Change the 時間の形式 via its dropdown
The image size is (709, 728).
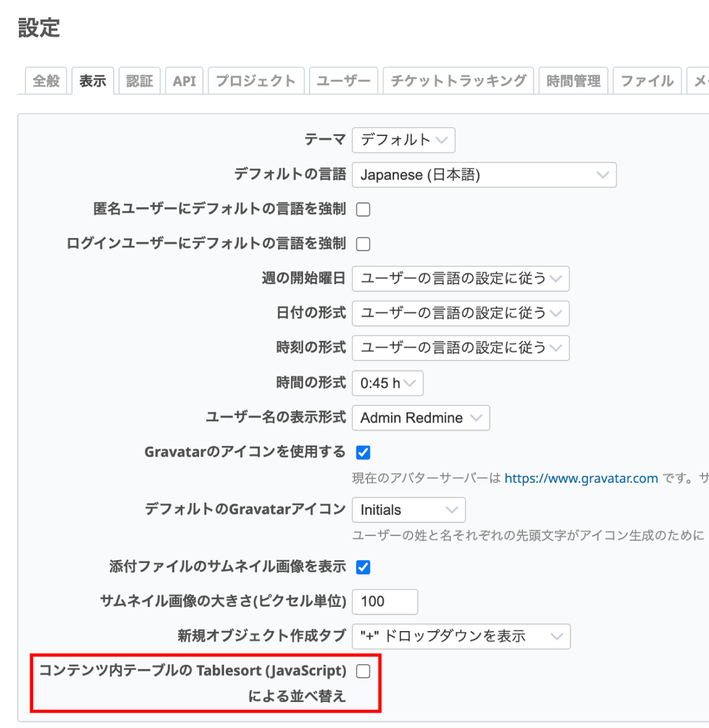point(387,383)
